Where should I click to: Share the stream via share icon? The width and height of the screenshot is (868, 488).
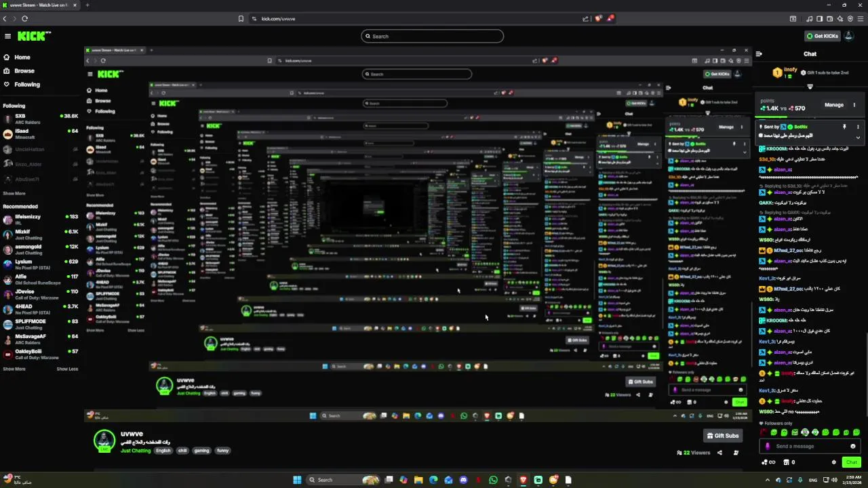(719, 453)
